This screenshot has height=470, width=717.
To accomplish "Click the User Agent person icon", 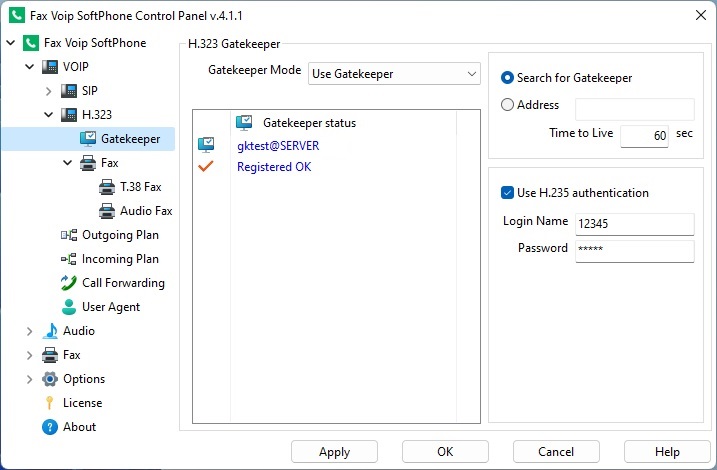I will click(69, 307).
